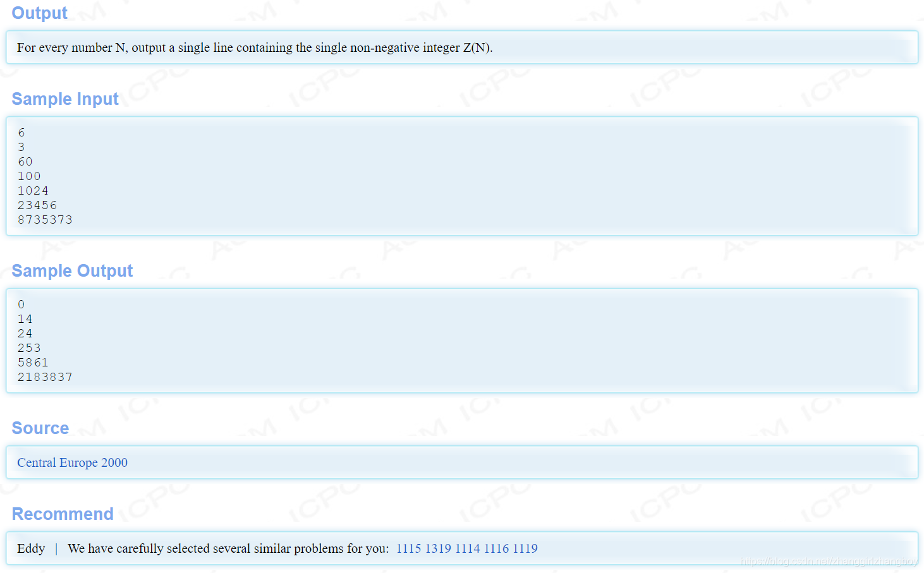Open recommended problem 1114

coord(468,548)
